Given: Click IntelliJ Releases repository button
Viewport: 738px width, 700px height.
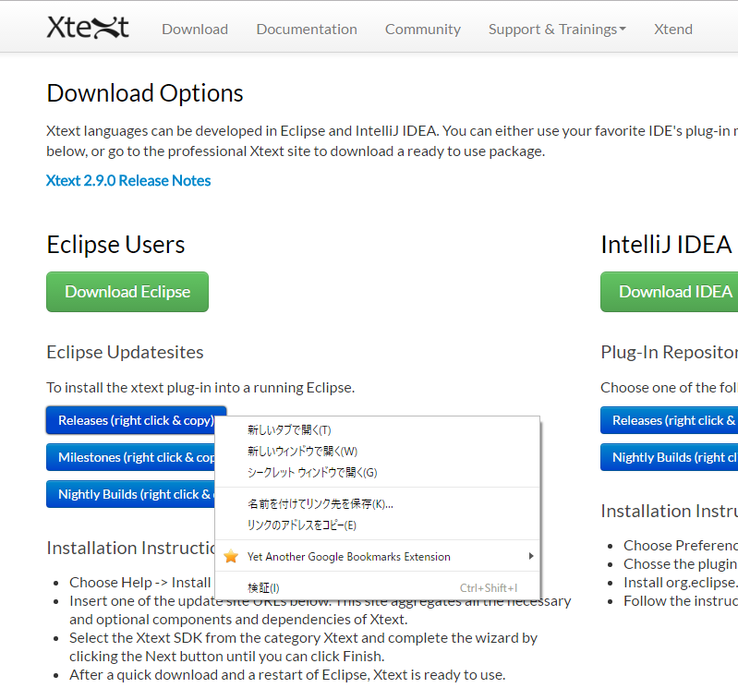Looking at the screenshot, I should (671, 420).
